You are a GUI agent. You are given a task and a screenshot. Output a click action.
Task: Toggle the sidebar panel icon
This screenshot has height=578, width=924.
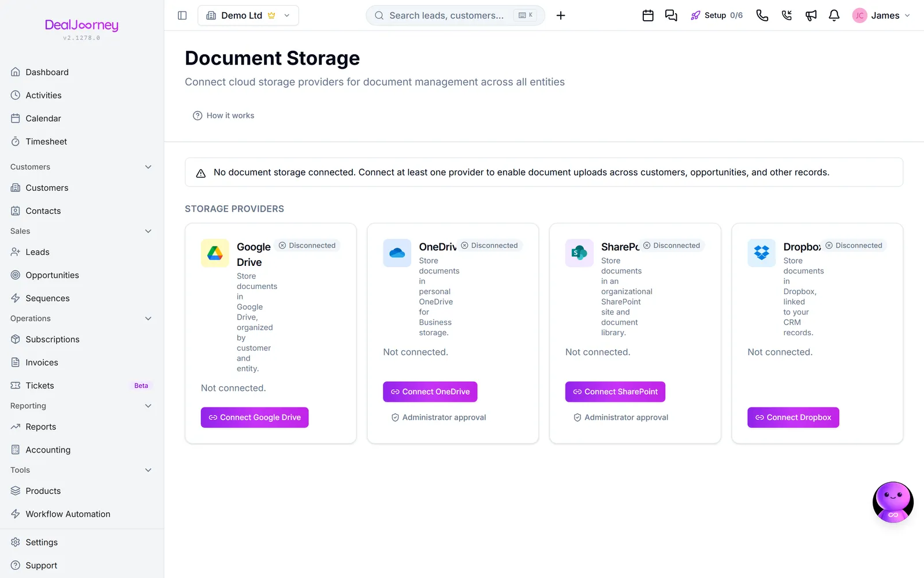tap(182, 16)
